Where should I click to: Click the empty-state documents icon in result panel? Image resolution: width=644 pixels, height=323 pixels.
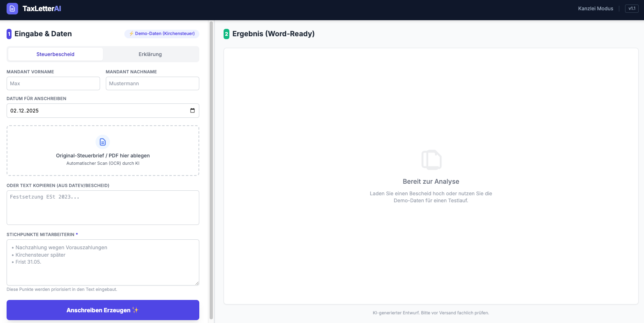click(431, 160)
